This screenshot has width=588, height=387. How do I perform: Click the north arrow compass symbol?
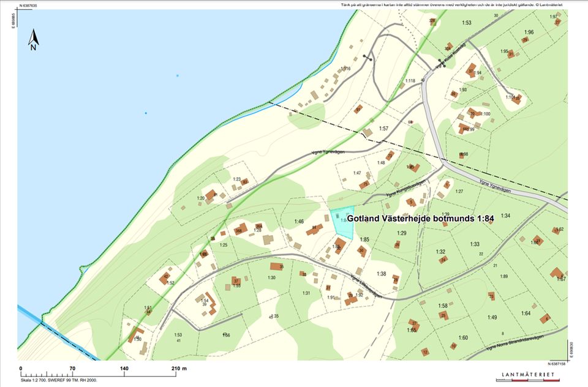(x=34, y=40)
